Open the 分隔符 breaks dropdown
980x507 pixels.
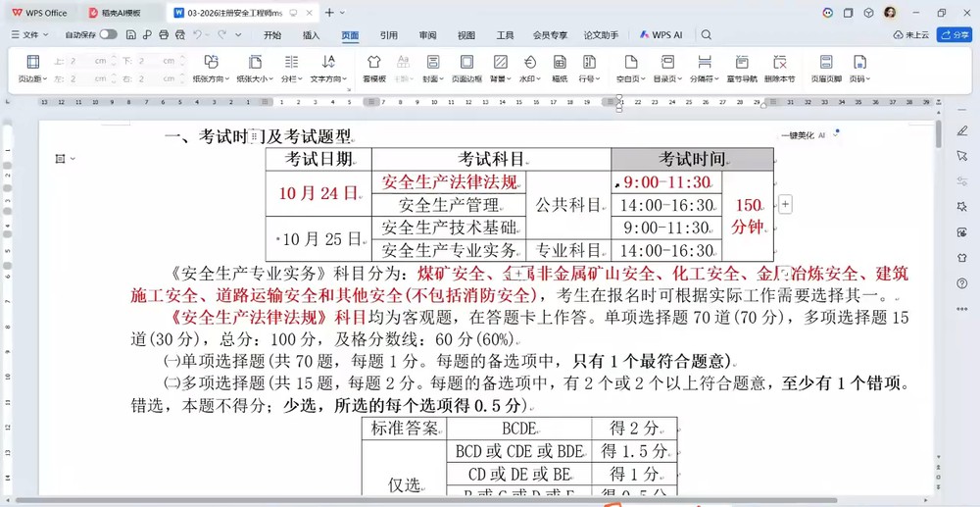pos(705,78)
